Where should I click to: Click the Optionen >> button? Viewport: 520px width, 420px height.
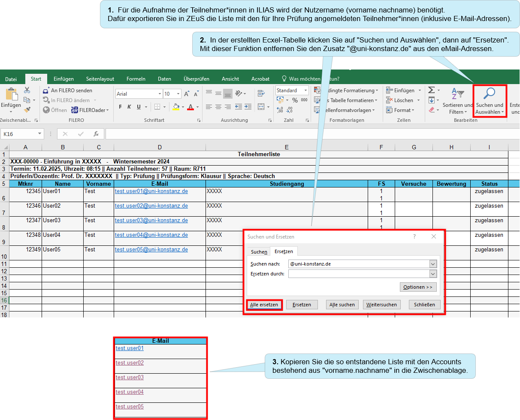pos(418,287)
